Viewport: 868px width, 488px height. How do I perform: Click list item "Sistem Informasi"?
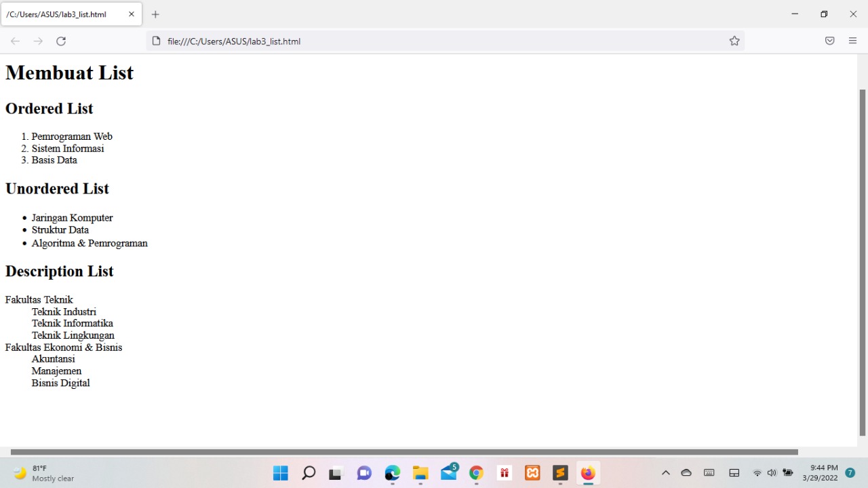pos(68,149)
